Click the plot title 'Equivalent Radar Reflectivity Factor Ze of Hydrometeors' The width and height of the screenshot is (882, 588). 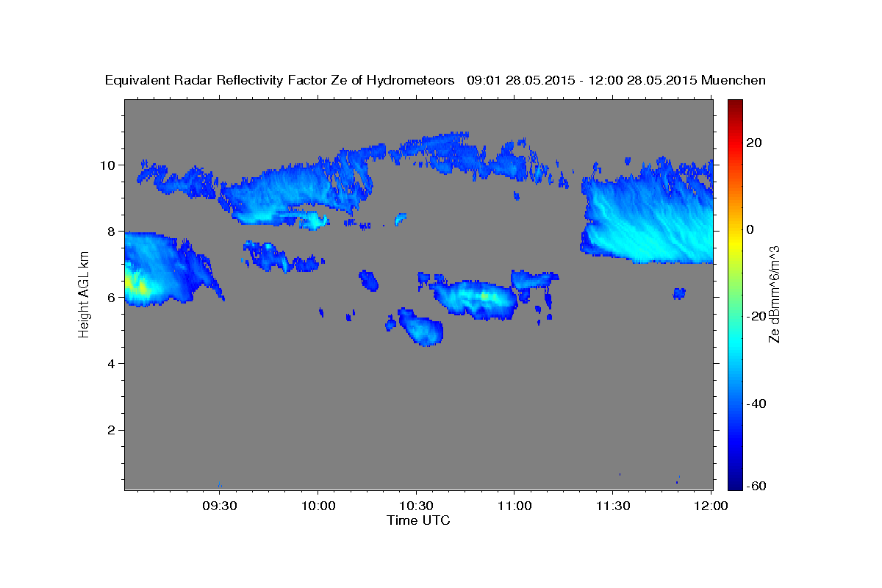[280, 81]
